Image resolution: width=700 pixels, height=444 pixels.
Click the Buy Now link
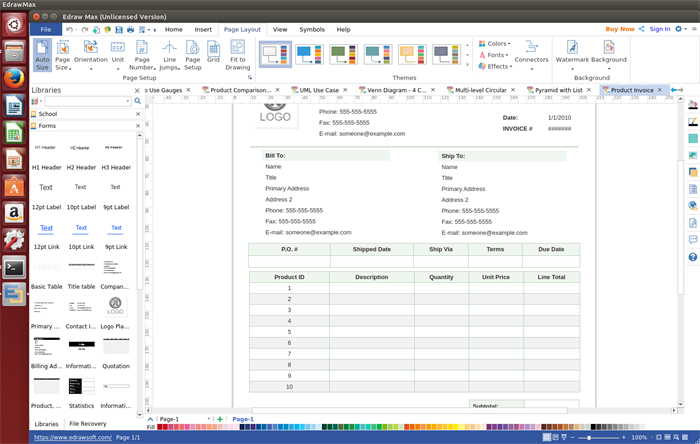pyautogui.click(x=620, y=29)
